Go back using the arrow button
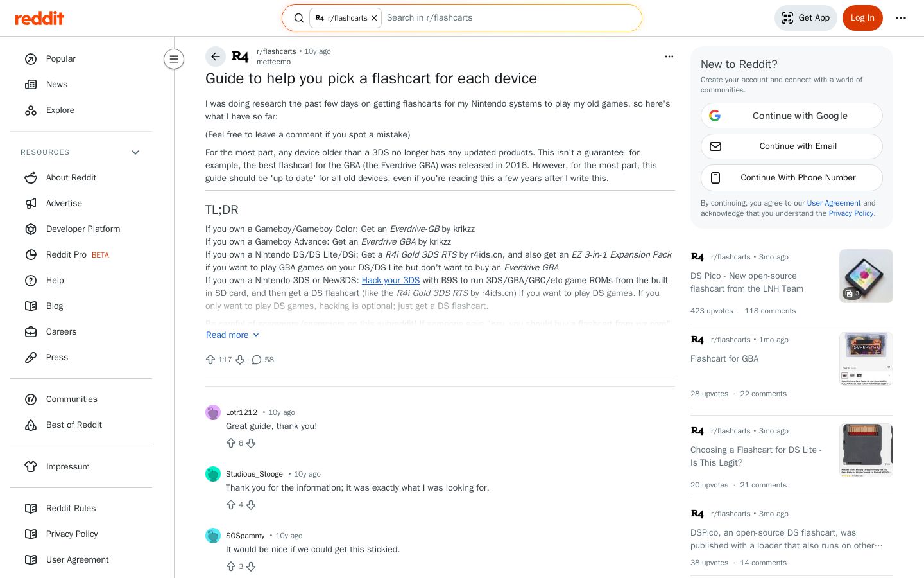Screen dimensions: 924x578 [216, 57]
